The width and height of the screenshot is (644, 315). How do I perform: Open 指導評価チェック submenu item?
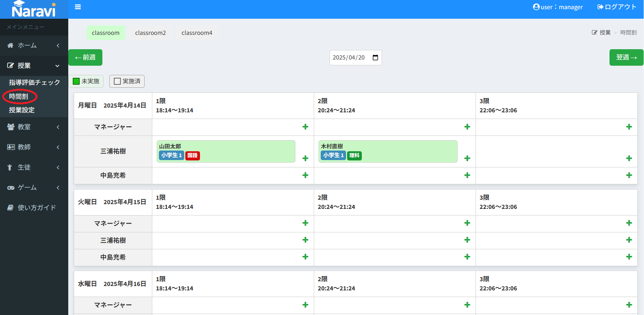(34, 83)
